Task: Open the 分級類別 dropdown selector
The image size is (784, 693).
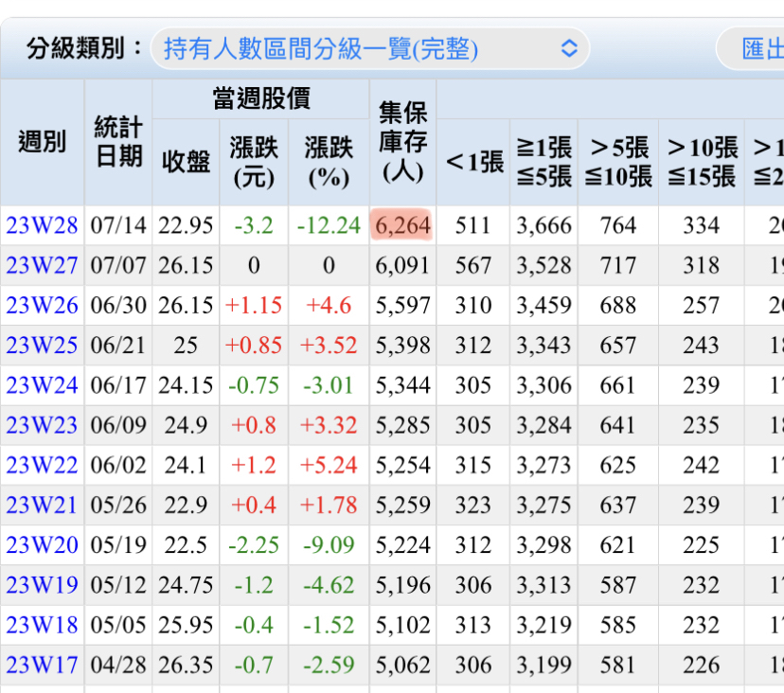Action: 370,49
